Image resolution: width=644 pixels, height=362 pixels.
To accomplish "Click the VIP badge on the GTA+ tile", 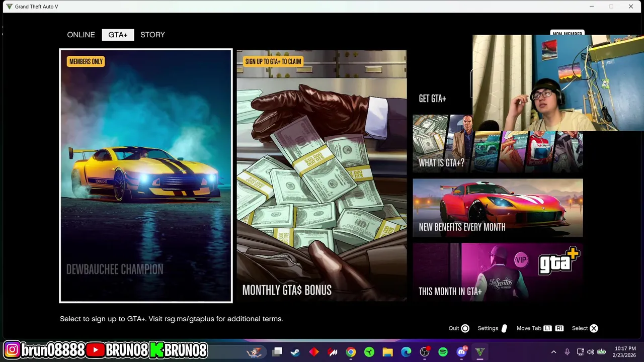I will point(521,260).
